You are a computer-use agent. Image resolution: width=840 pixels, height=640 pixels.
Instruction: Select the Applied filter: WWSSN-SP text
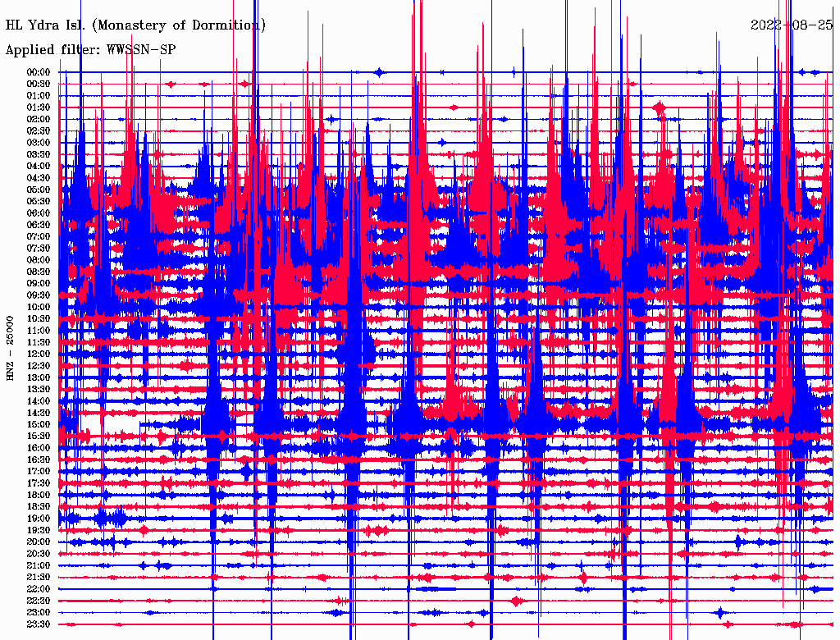coord(90,50)
